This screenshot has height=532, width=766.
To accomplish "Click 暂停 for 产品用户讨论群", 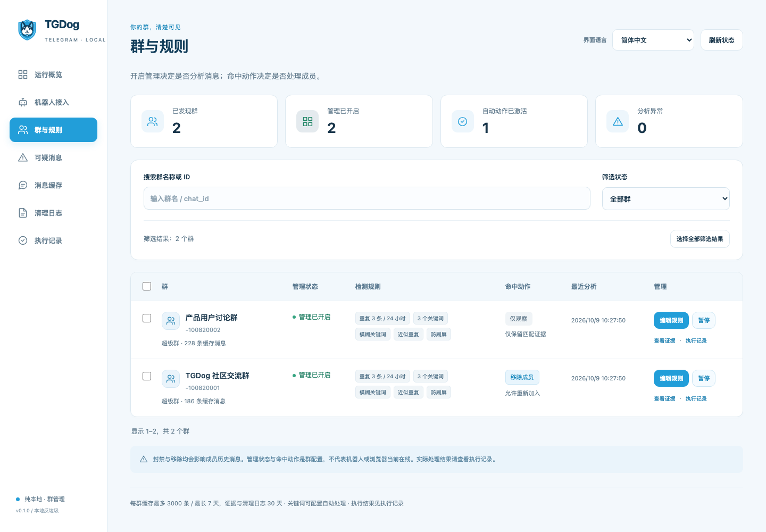I will coord(704,320).
